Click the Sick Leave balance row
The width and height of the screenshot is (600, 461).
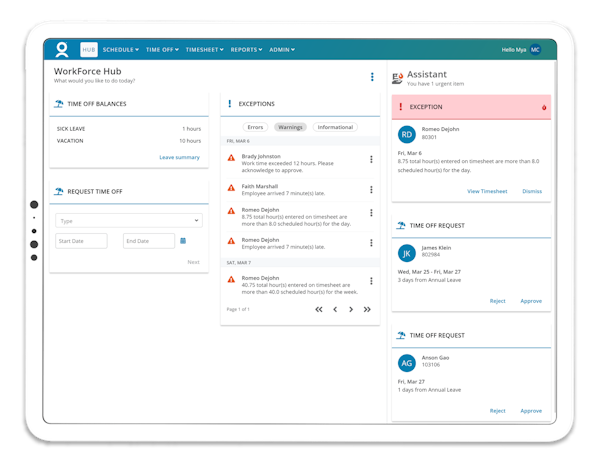click(x=129, y=129)
